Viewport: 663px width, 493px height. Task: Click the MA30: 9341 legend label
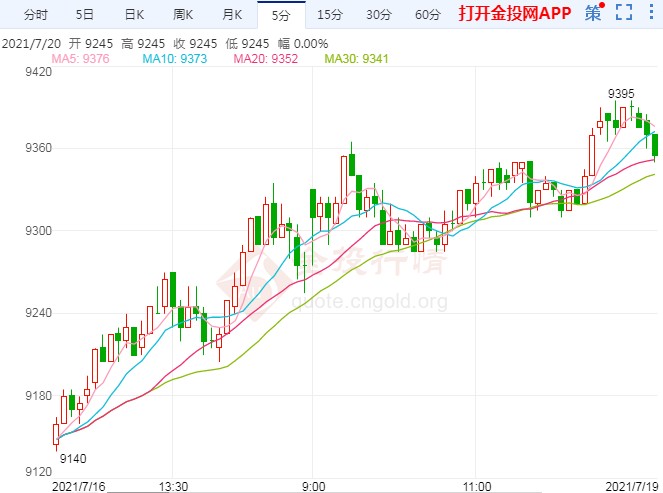click(x=359, y=60)
